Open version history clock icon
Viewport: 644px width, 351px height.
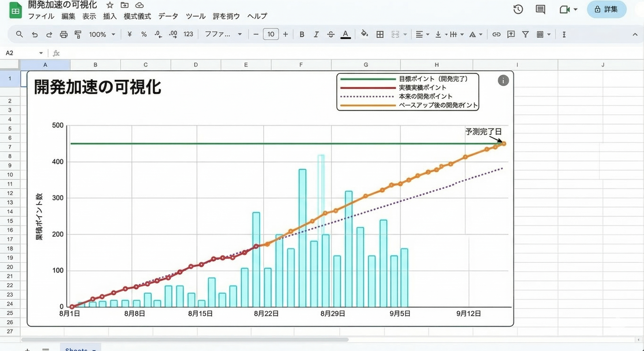point(518,10)
